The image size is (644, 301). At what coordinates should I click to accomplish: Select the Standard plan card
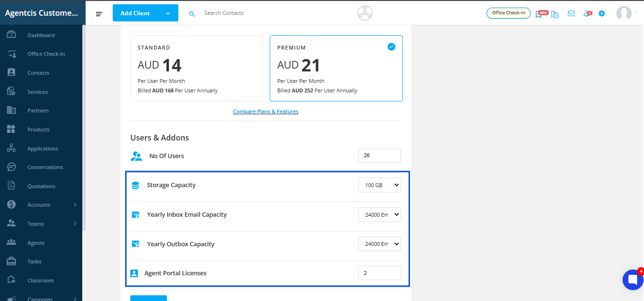196,68
